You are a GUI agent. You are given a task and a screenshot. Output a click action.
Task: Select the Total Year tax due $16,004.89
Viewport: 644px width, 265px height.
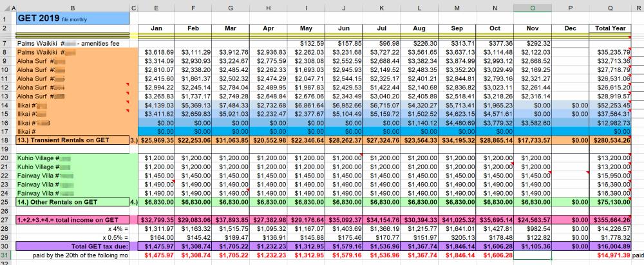coord(609,246)
